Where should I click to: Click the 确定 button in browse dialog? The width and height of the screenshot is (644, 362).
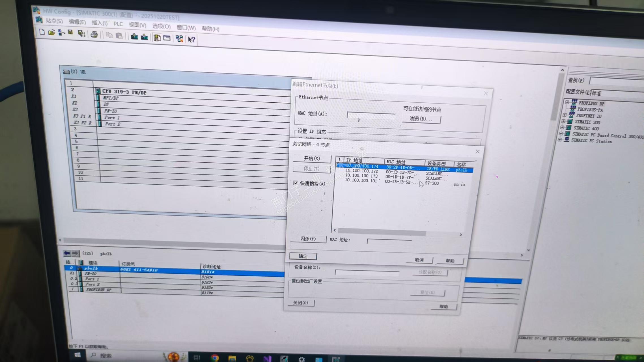pyautogui.click(x=303, y=256)
